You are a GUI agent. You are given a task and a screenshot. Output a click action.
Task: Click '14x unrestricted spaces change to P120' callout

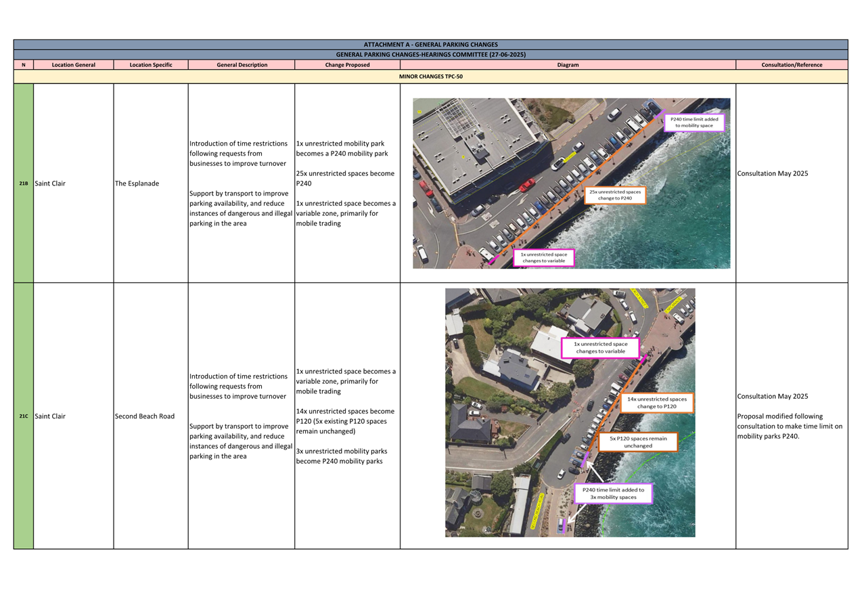click(x=656, y=403)
